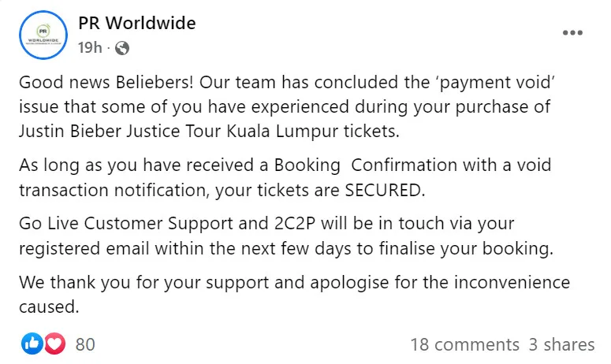Click the red heart Love reaction icon
The height and width of the screenshot is (364, 611).
pyautogui.click(x=54, y=344)
